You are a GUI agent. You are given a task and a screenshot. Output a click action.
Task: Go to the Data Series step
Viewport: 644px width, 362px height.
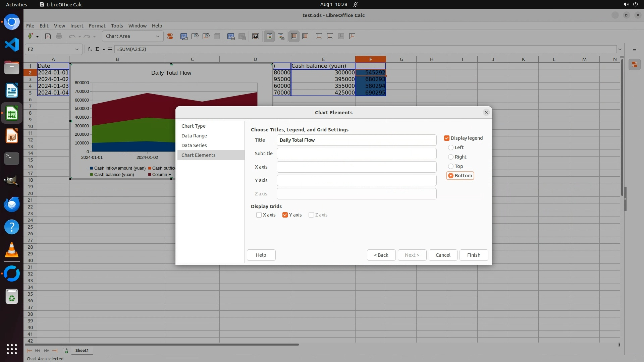194,145
